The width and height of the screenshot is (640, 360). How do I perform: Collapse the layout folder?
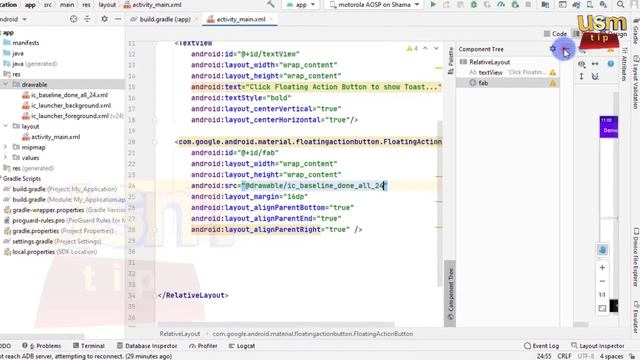click(x=5, y=126)
